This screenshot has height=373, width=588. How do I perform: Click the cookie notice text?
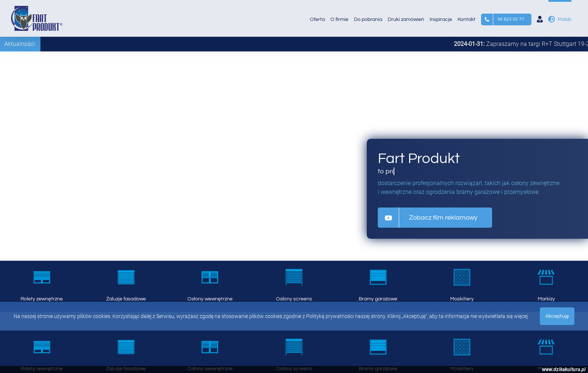271,316
